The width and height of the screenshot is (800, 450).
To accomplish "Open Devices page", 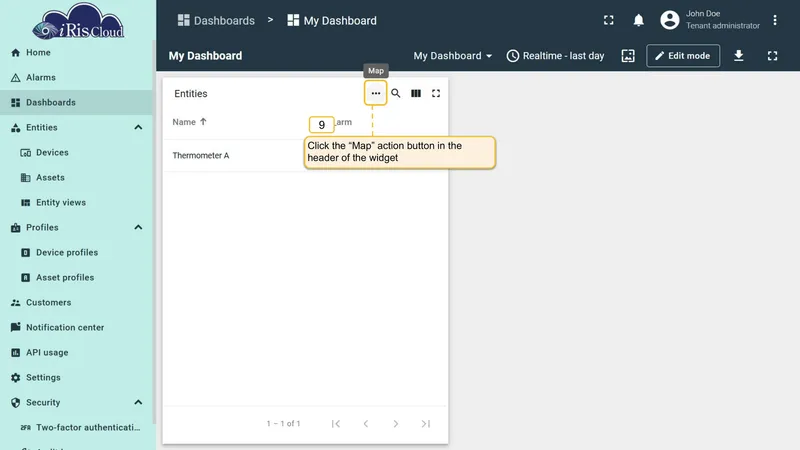I will click(76, 153).
